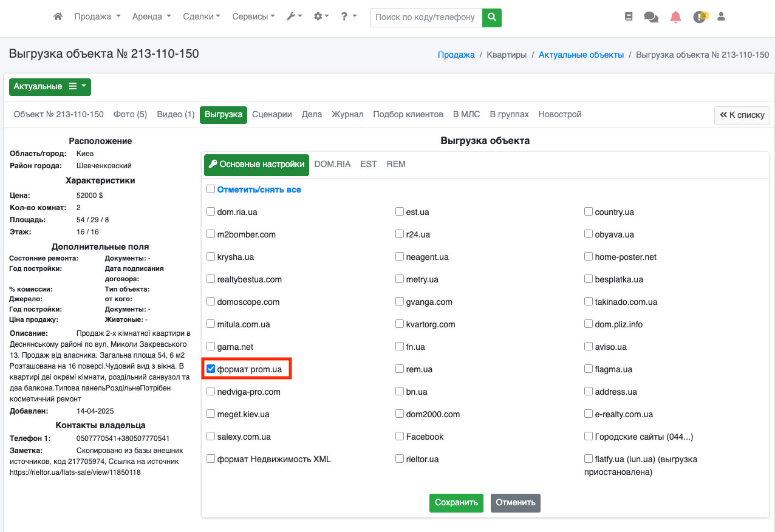Open the DOM.RIA settings tab
Viewport: 775px width, 532px height.
(x=332, y=164)
